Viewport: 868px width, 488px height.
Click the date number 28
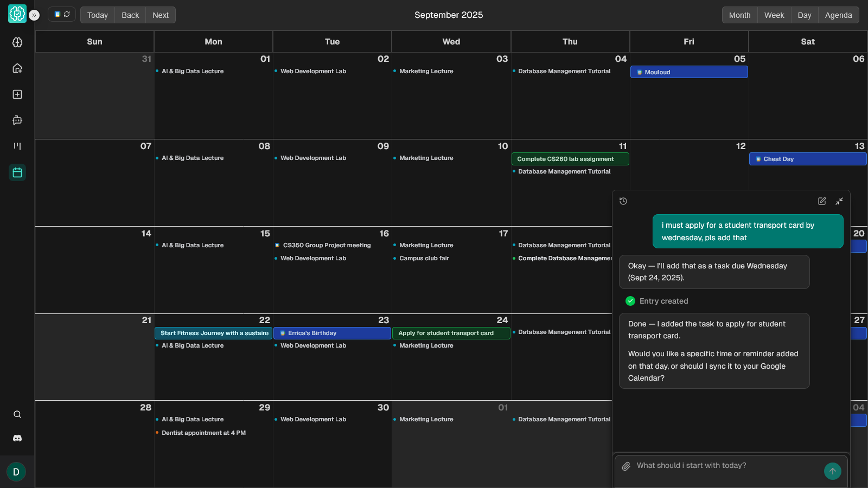(x=145, y=408)
